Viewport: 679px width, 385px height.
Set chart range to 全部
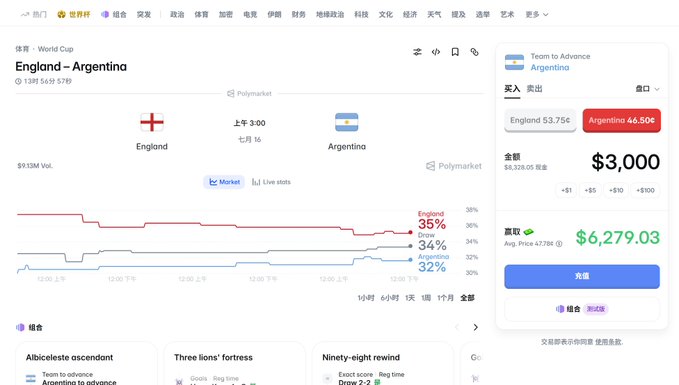(x=467, y=298)
